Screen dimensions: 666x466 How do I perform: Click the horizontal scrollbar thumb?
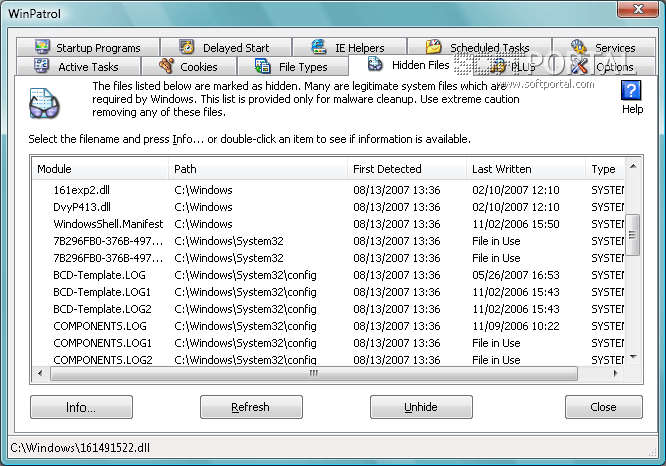click(x=314, y=373)
